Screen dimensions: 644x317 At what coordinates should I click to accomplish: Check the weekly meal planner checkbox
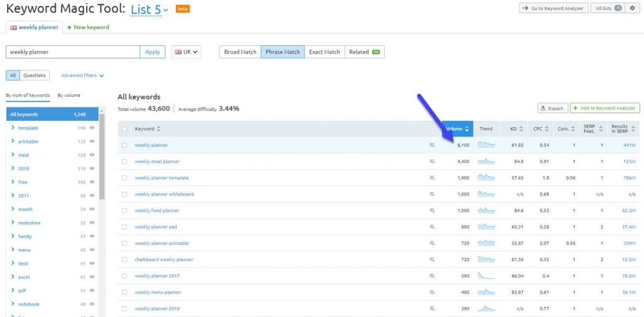pos(125,162)
